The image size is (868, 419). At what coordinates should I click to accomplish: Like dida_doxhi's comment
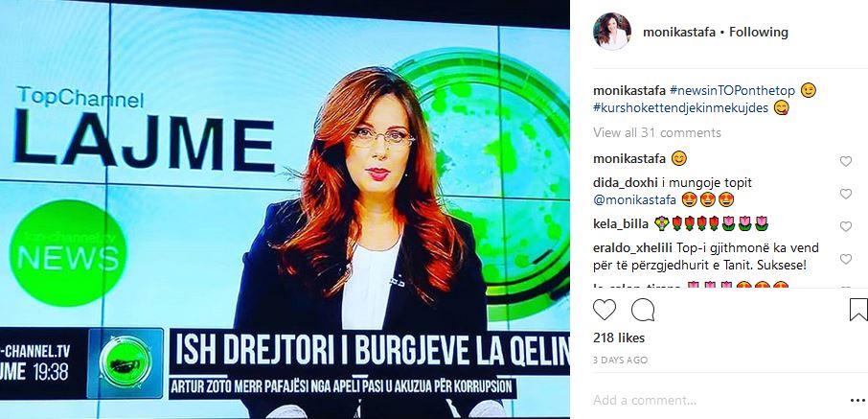pyautogui.click(x=845, y=194)
